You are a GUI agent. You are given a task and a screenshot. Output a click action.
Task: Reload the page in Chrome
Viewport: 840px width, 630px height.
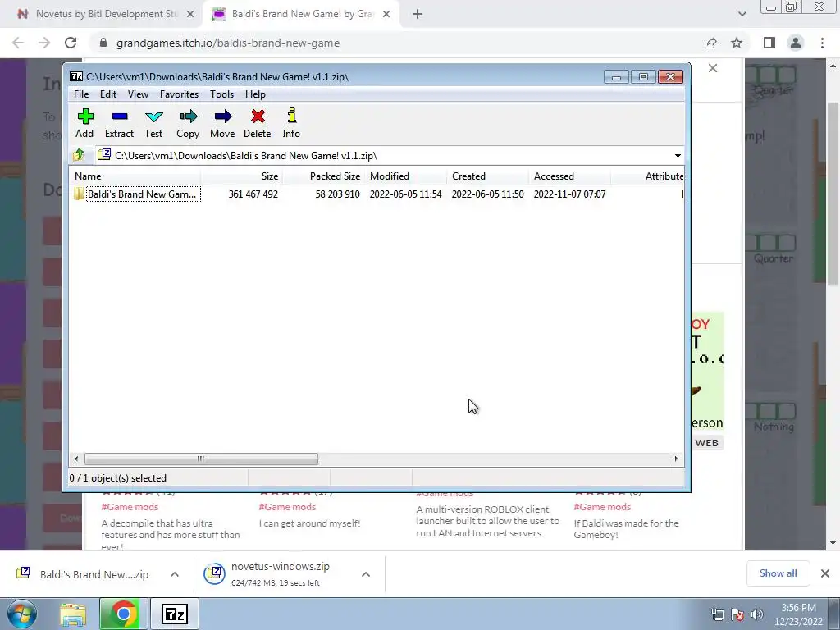tap(71, 43)
